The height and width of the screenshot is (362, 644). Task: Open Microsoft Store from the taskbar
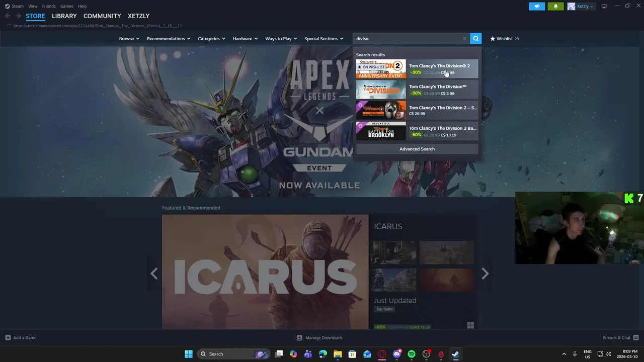coord(352,354)
